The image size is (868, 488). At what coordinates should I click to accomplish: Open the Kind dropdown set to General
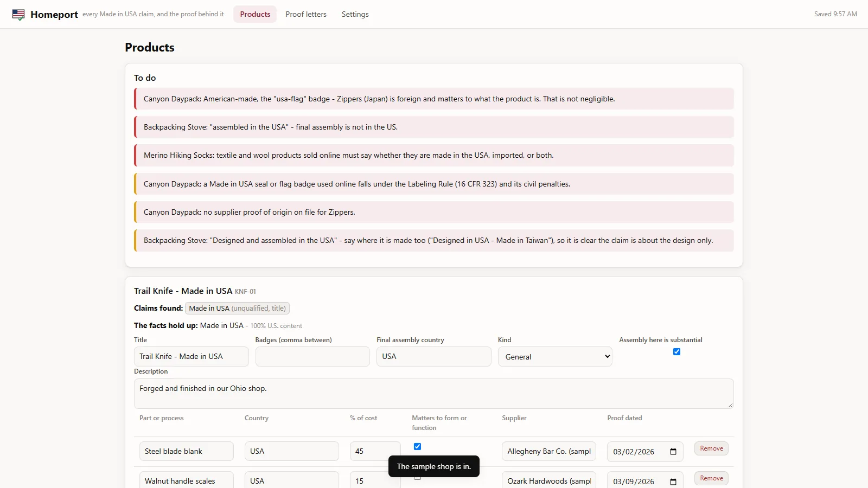tap(555, 357)
